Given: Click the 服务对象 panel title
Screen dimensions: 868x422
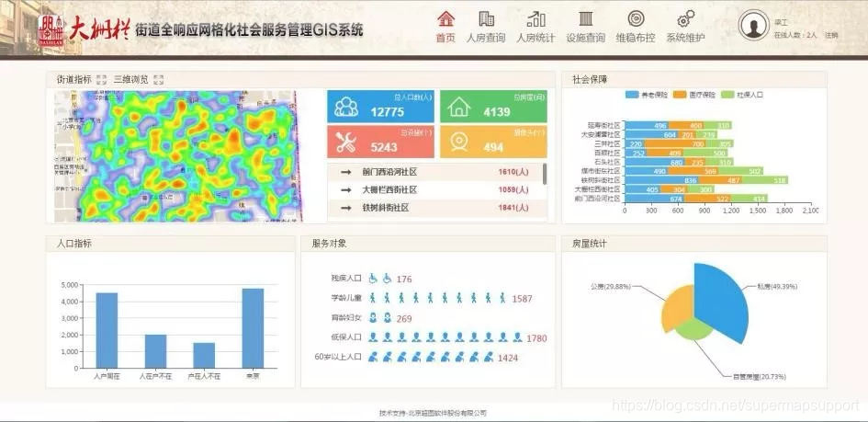Looking at the screenshot, I should [330, 244].
